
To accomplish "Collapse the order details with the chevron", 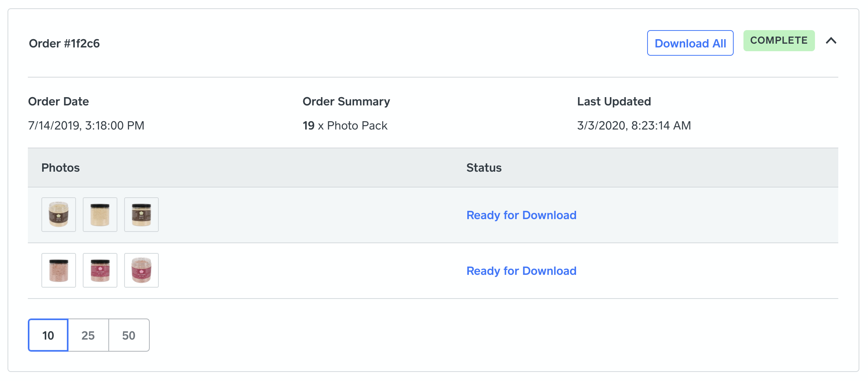I will (831, 41).
